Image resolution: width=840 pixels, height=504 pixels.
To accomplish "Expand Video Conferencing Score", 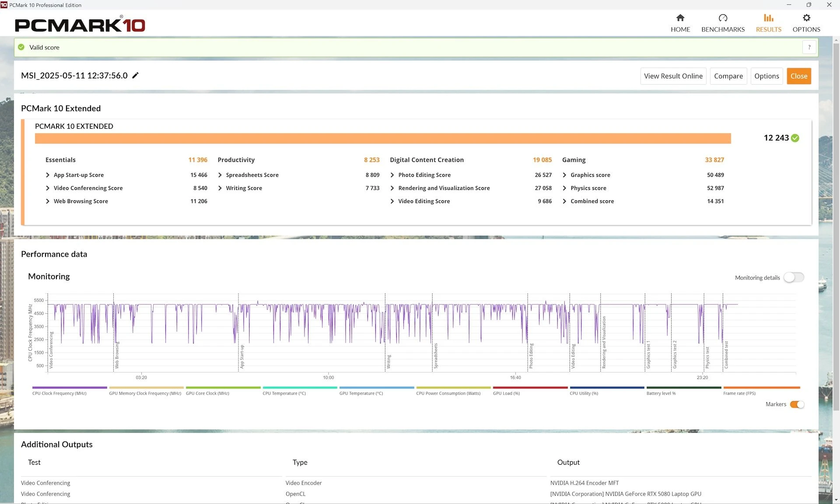I will tap(48, 188).
